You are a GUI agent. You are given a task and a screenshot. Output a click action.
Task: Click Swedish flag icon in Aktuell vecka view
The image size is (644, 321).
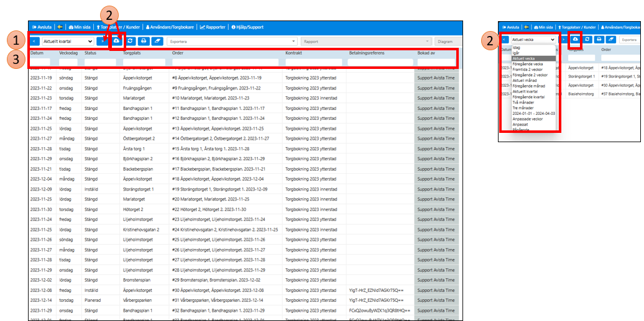(x=527, y=27)
